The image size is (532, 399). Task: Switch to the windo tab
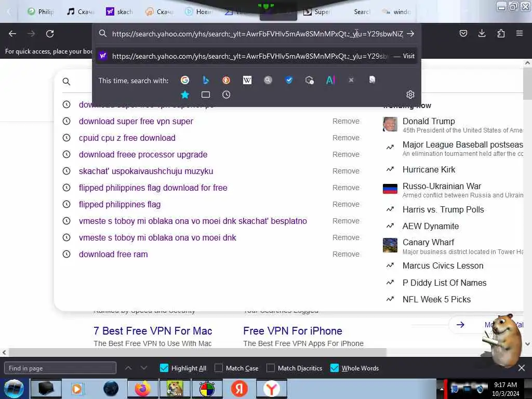click(396, 11)
